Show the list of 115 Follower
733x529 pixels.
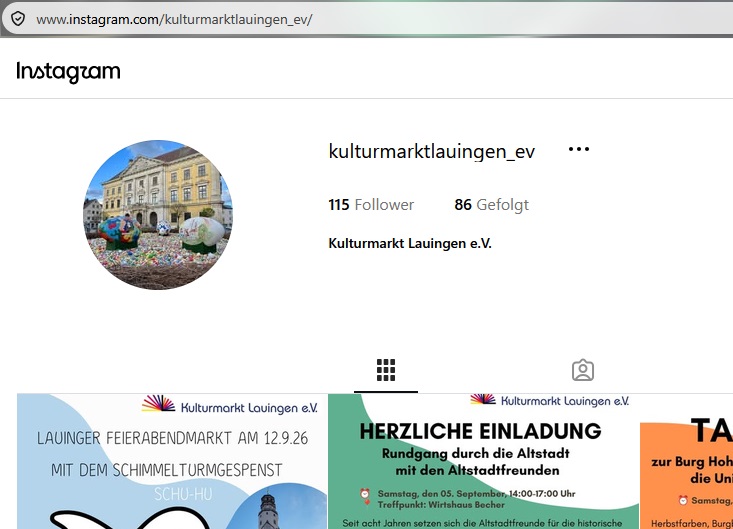click(371, 205)
